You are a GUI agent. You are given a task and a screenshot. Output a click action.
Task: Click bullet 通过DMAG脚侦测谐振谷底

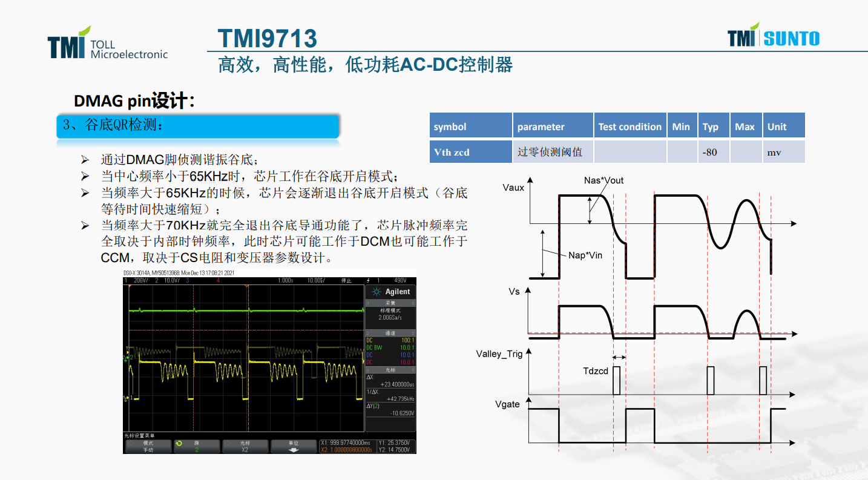(x=180, y=160)
